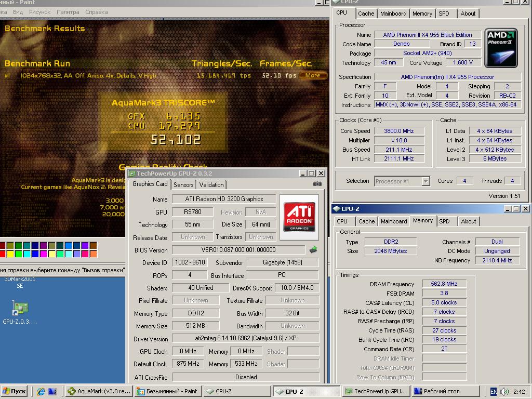Switch to Безымянный - Paint taskbar button
The image size is (532, 399).
[x=168, y=391]
